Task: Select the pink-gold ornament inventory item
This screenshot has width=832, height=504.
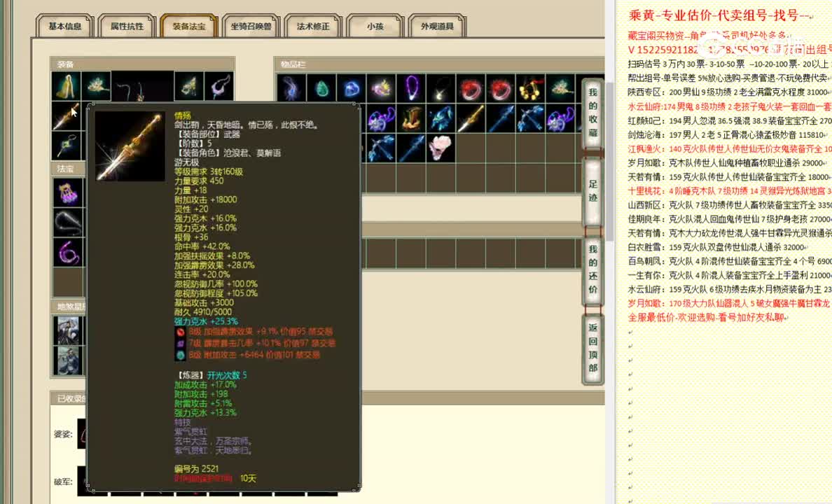Action: [381, 87]
